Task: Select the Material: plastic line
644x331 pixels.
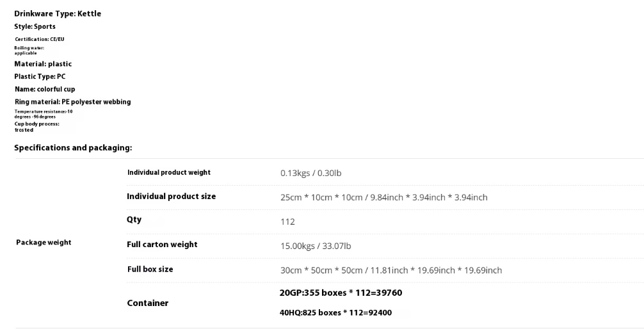Action: (x=43, y=64)
